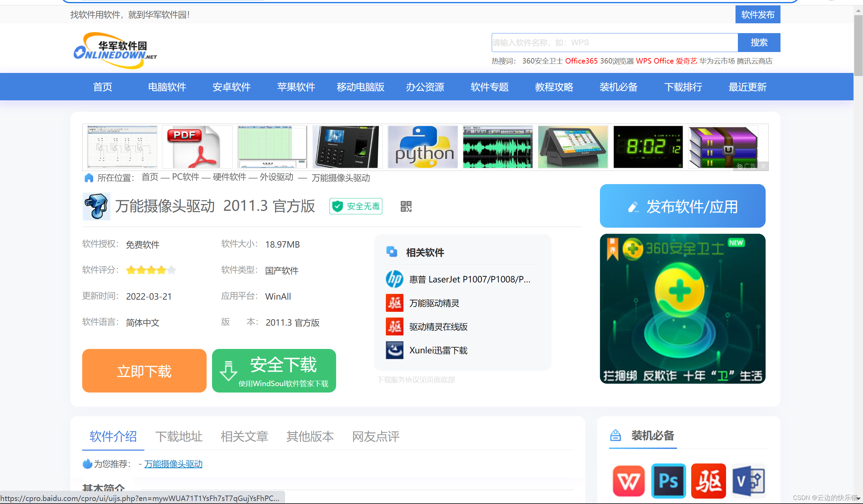Open 下载排行 in navigation bar
Viewport: 863px width, 504px height.
[683, 87]
